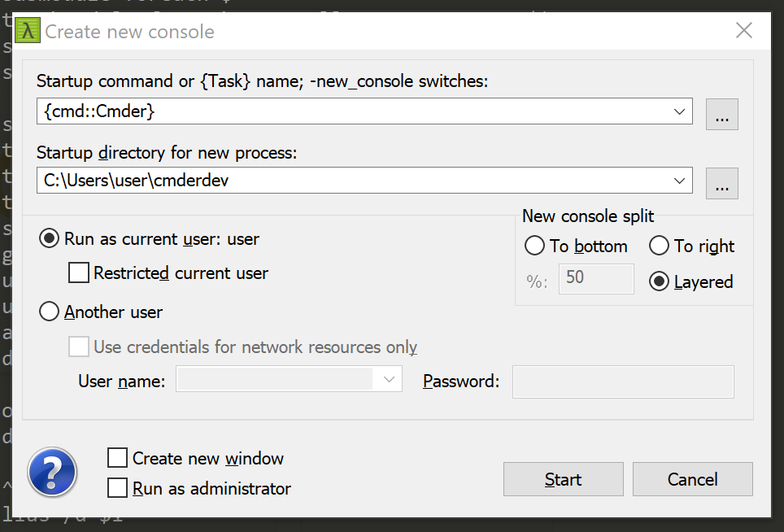Edit the split percentage value field
Image resolution: width=784 pixels, height=532 pixels.
tap(596, 279)
